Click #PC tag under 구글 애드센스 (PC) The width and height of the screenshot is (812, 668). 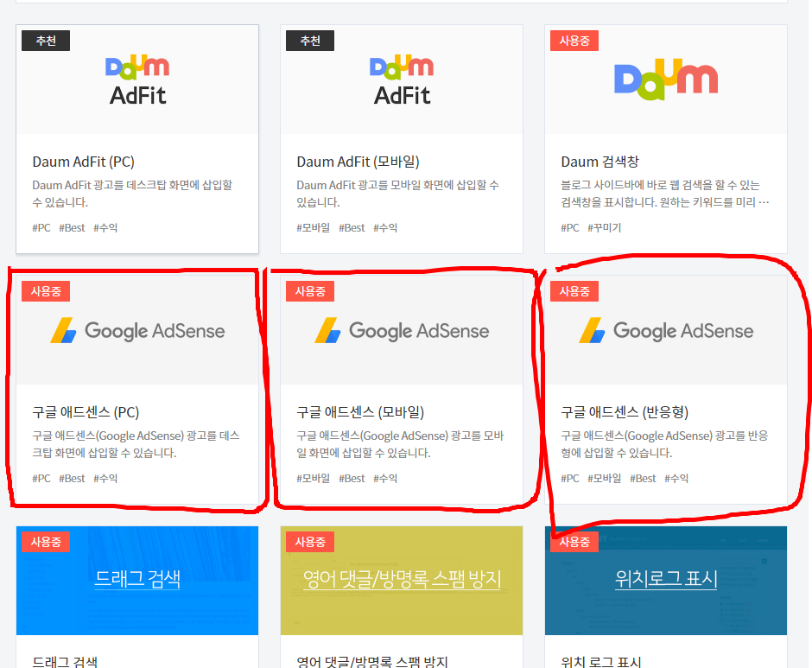41,479
